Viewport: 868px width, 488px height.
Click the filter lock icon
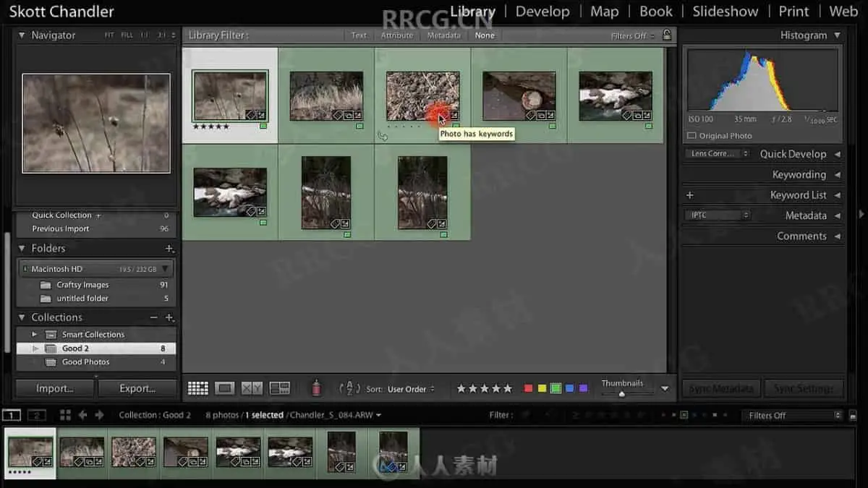[x=667, y=35]
